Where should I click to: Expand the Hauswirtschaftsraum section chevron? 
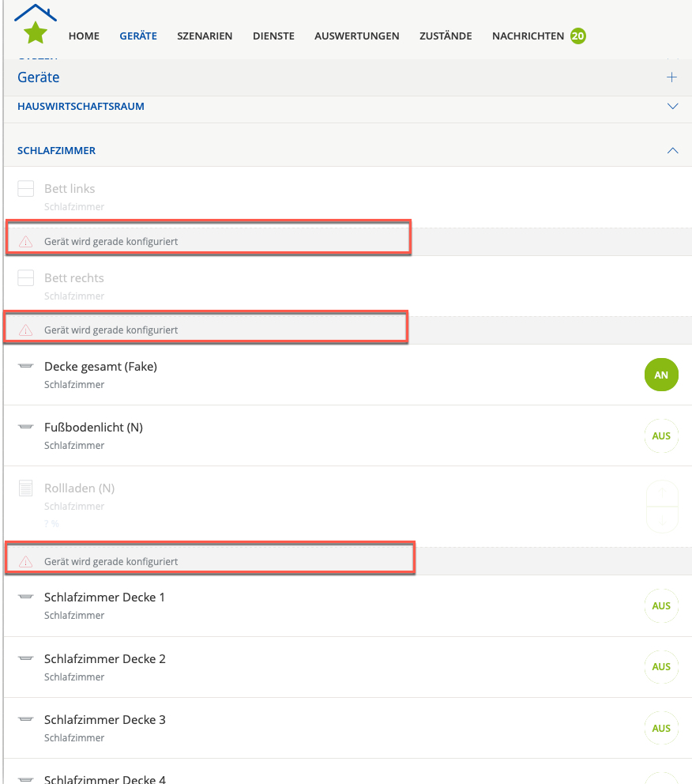coord(672,106)
